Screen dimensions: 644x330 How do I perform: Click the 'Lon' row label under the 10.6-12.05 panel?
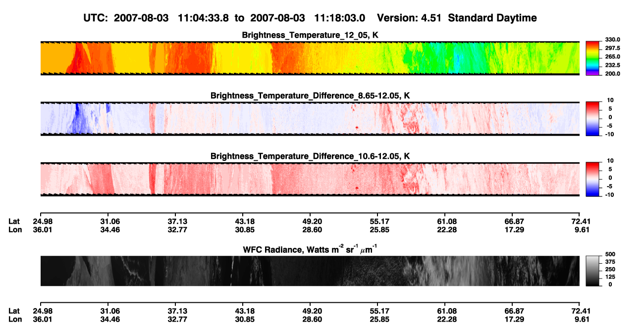[15, 230]
